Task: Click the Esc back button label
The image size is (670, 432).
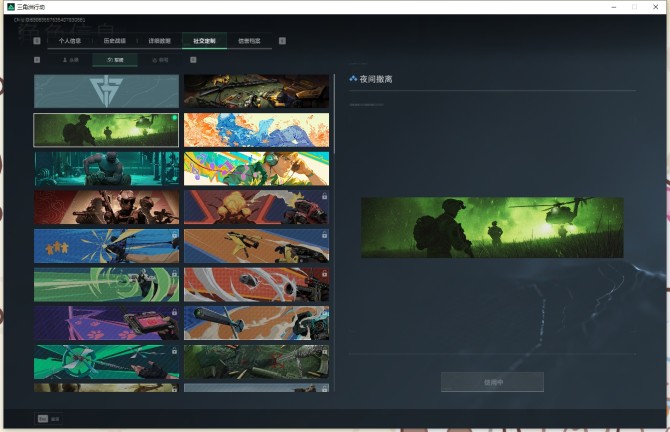Action: point(56,419)
